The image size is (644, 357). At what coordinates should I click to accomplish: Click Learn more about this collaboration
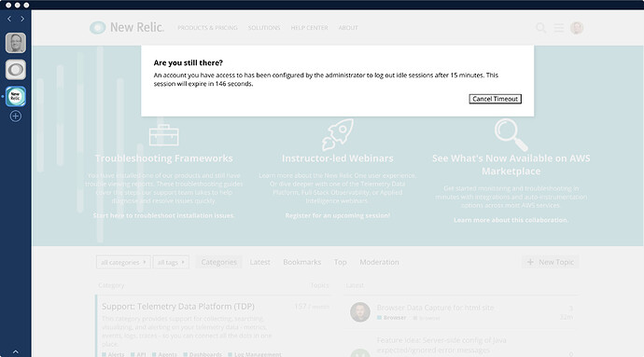511,220
